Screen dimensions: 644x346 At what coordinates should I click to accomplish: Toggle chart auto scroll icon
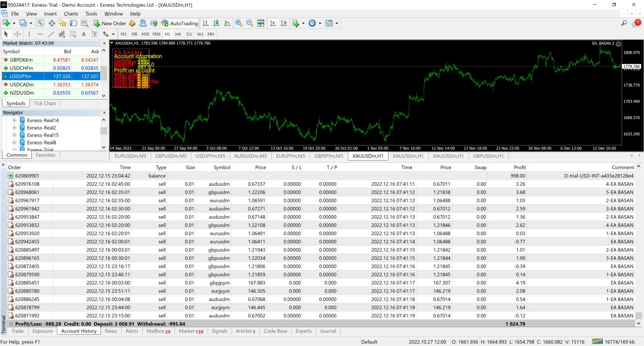click(x=273, y=23)
